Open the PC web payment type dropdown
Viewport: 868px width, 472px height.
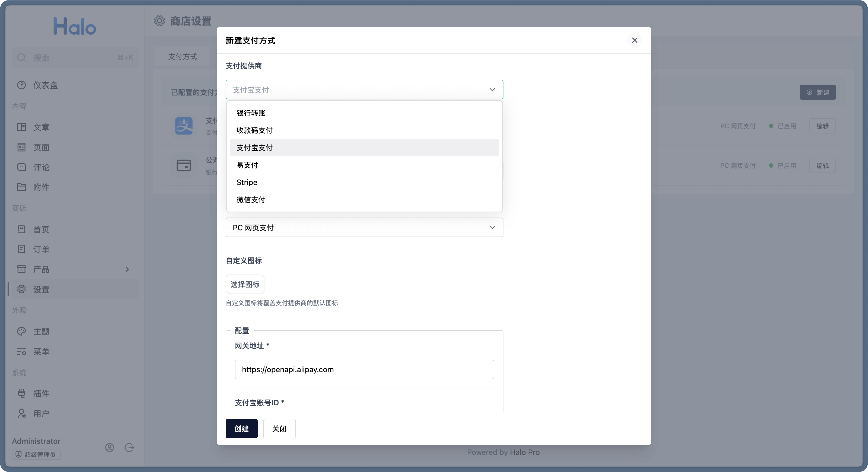pos(364,227)
